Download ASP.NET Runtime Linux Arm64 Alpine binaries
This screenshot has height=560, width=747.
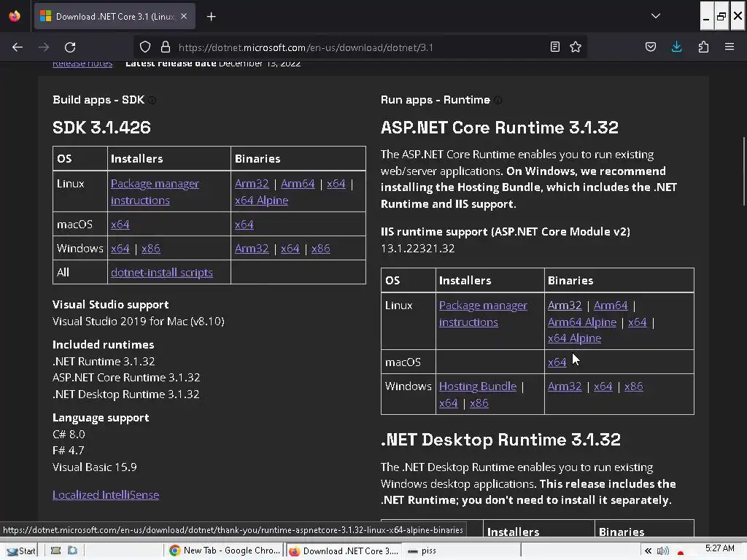582,322
